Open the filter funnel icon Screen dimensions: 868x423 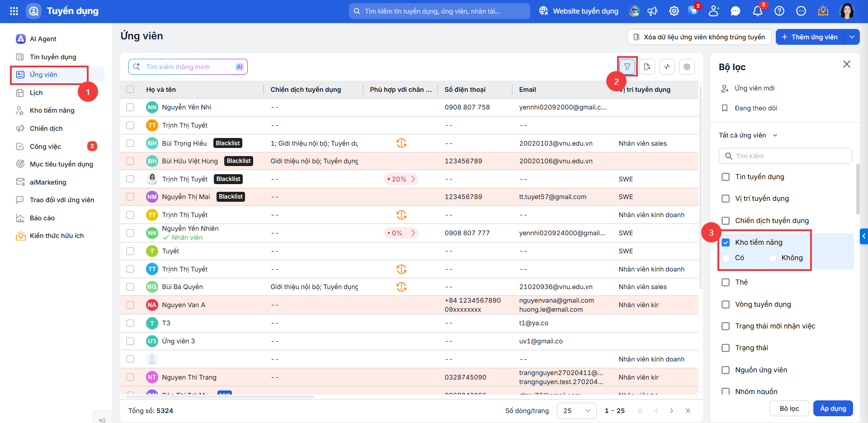(x=627, y=67)
